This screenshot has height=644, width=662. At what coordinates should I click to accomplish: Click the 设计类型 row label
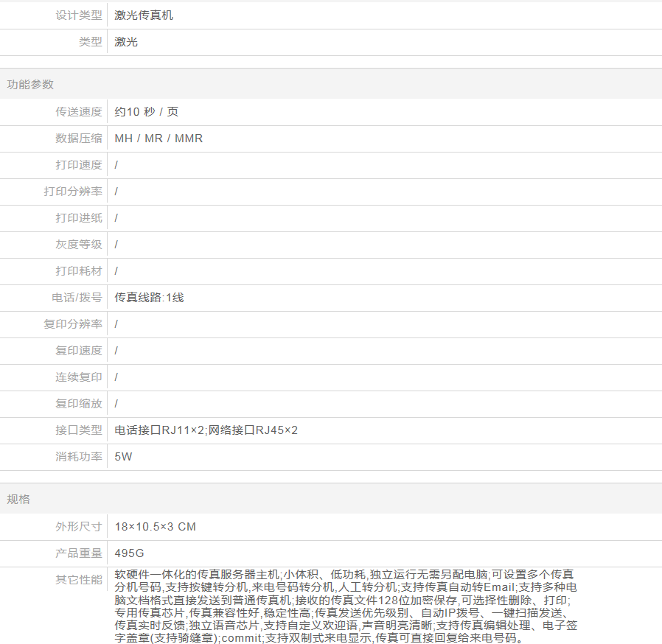pos(79,15)
